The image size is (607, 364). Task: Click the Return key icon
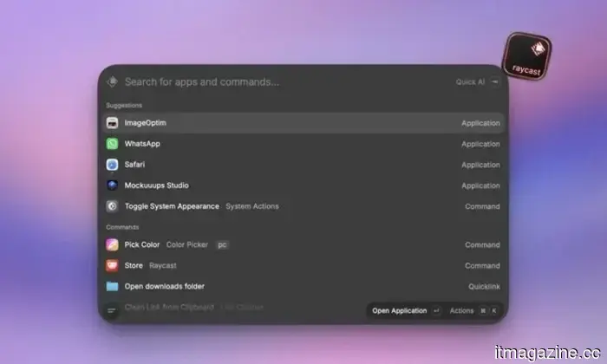point(436,310)
